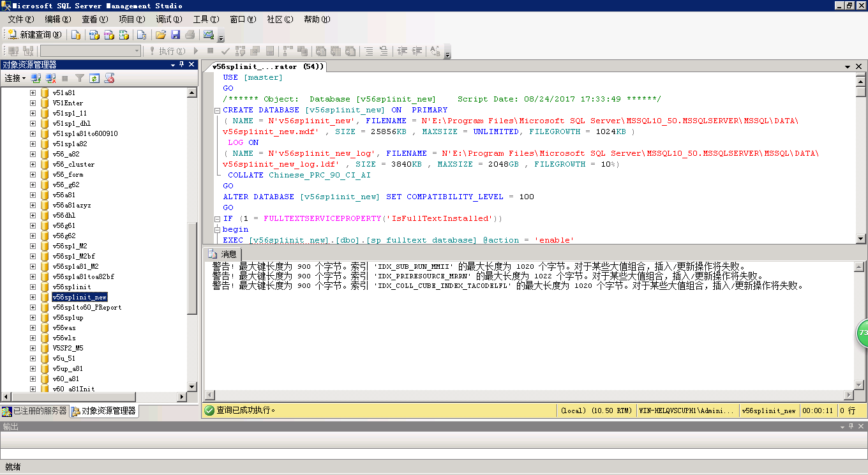This screenshot has height=475, width=868.
Task: Expand the v56_cluster database node
Action: click(33, 164)
